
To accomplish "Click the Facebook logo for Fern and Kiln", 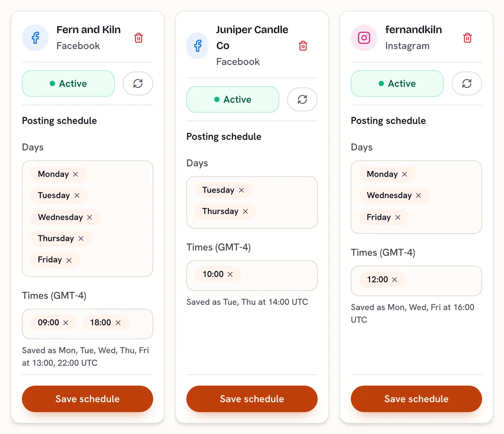I will coord(35,38).
